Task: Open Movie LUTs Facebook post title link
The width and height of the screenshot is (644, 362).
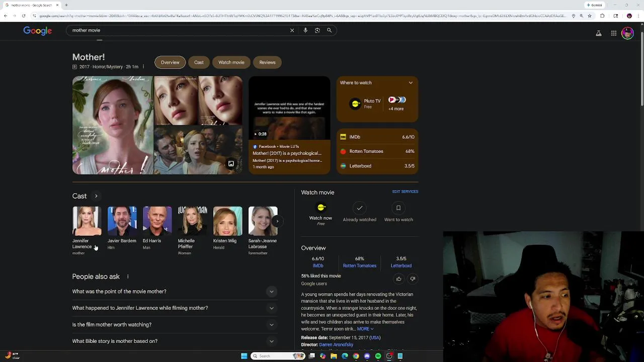Action: (x=287, y=153)
